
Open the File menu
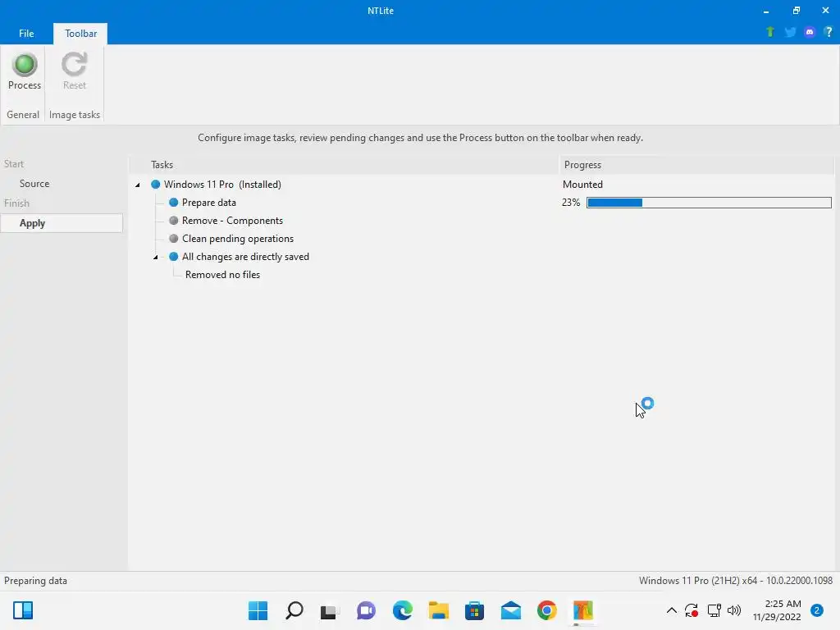(x=26, y=33)
